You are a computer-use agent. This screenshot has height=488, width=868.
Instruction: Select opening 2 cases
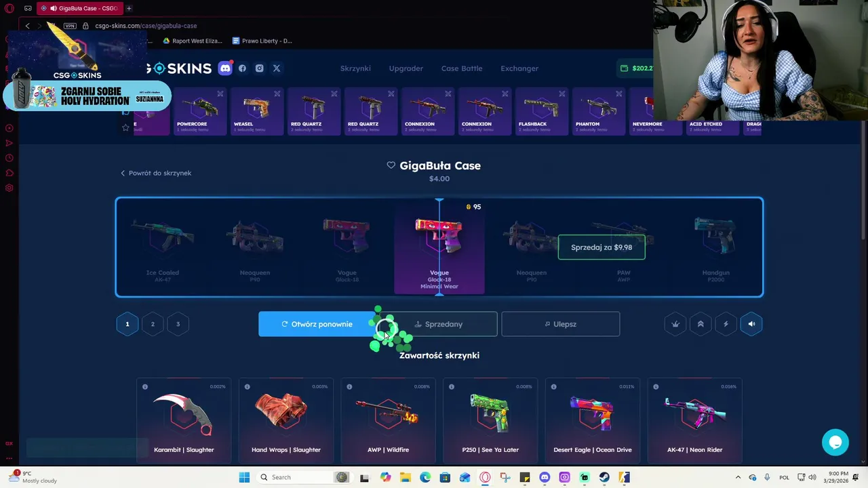pyautogui.click(x=153, y=324)
